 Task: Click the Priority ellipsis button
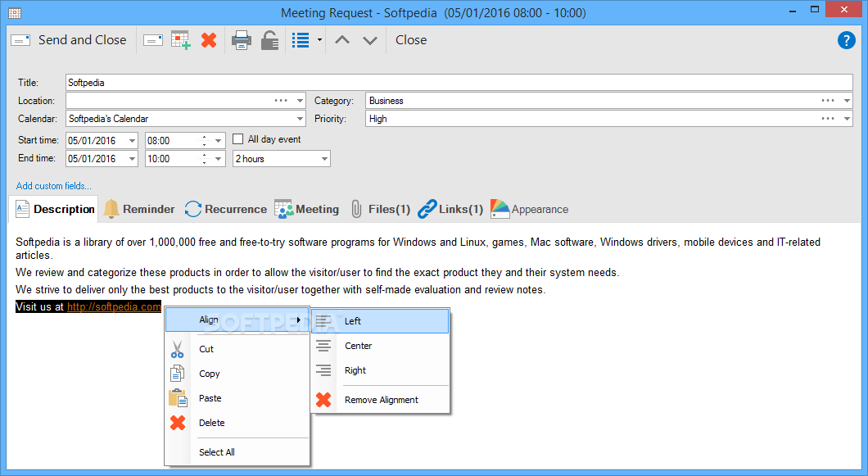pyautogui.click(x=828, y=119)
